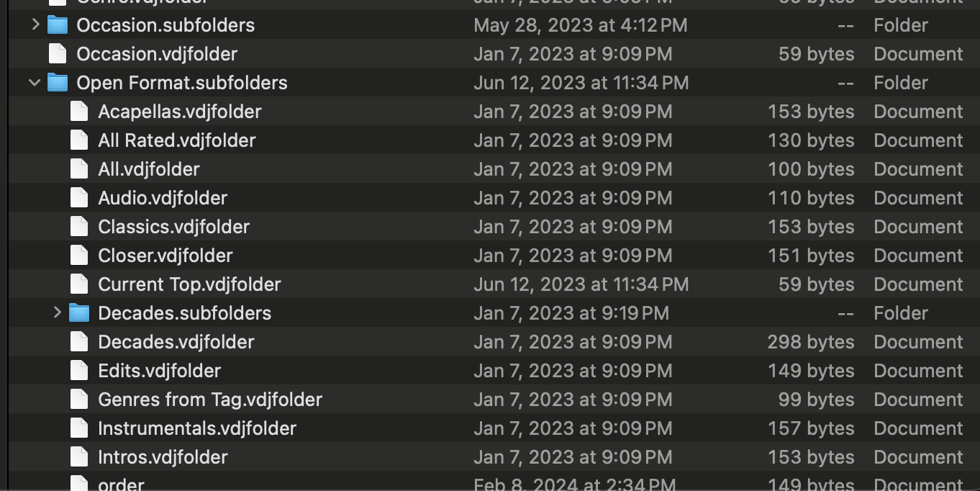Collapse the Open Format.subfolders folder

click(x=35, y=83)
